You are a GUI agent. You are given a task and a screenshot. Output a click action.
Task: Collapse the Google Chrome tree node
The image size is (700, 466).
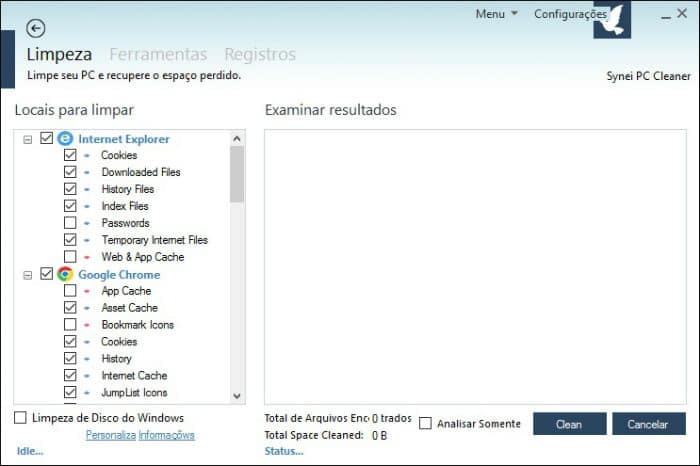coord(28,275)
